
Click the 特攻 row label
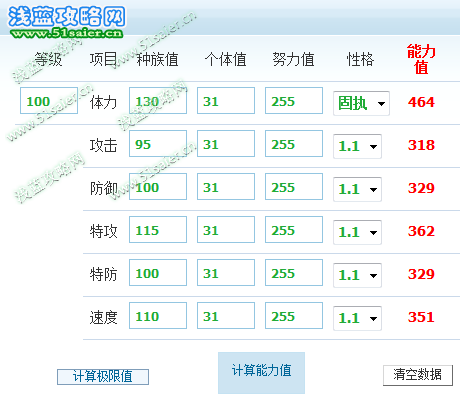coord(103,232)
